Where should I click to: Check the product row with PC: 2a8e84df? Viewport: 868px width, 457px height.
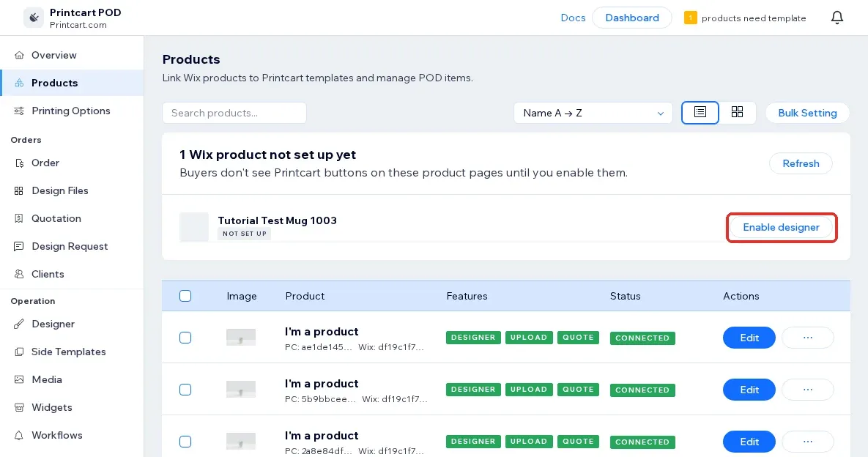click(185, 442)
